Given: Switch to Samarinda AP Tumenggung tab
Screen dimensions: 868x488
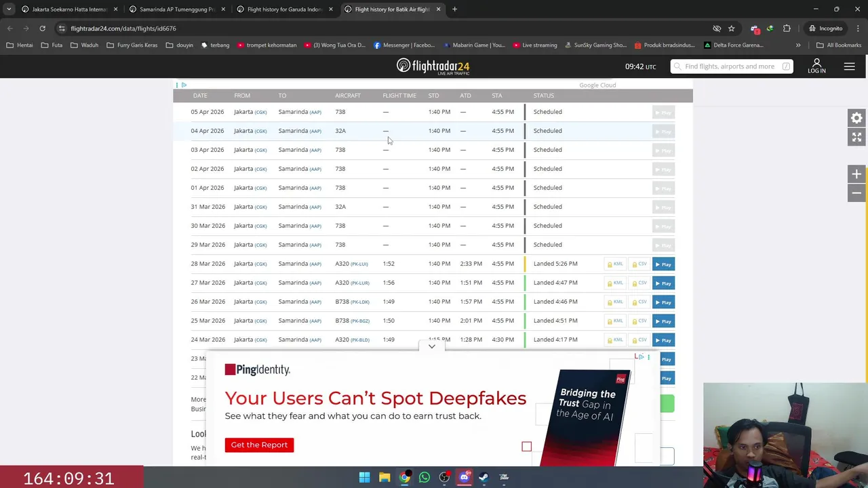Looking at the screenshot, I should pyautogui.click(x=176, y=9).
